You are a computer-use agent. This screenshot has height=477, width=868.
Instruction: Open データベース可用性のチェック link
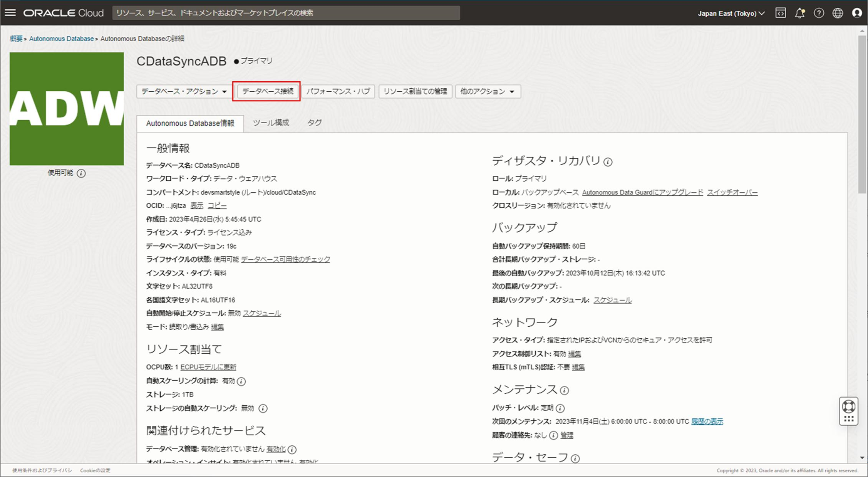click(x=285, y=259)
